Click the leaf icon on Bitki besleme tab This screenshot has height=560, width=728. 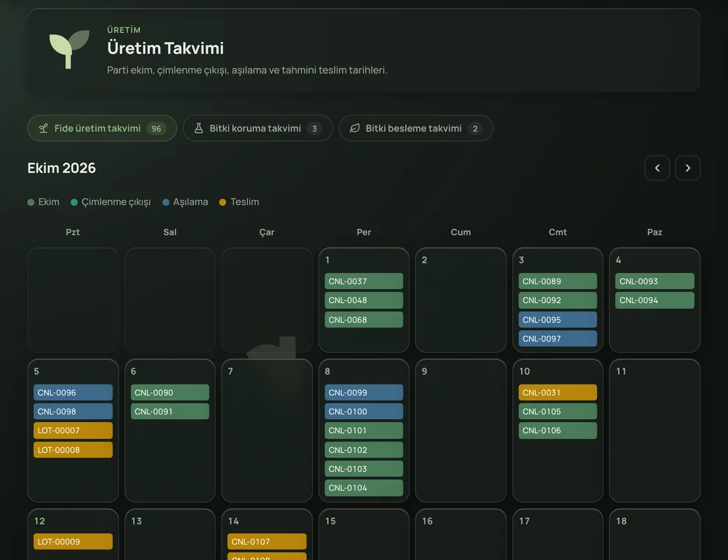pyautogui.click(x=355, y=128)
